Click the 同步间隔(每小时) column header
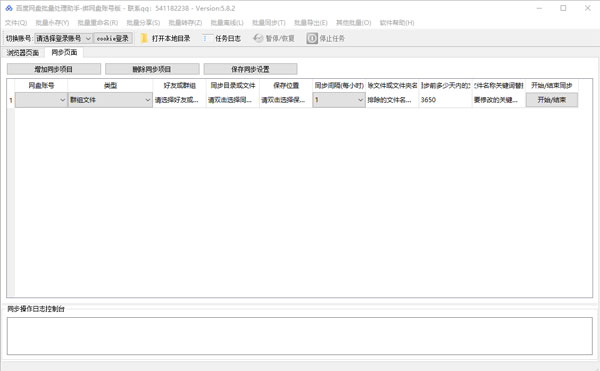 [339, 86]
